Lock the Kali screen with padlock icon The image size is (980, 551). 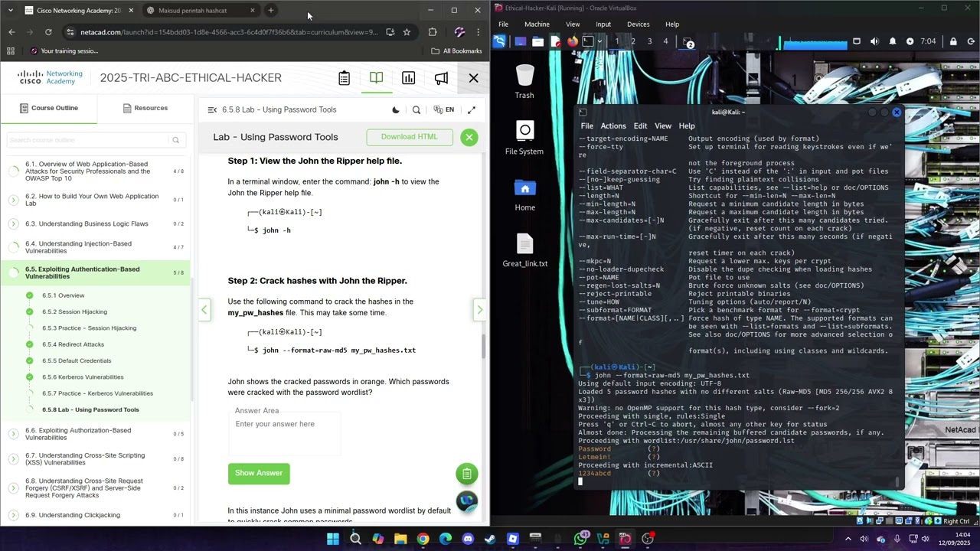[x=953, y=41]
